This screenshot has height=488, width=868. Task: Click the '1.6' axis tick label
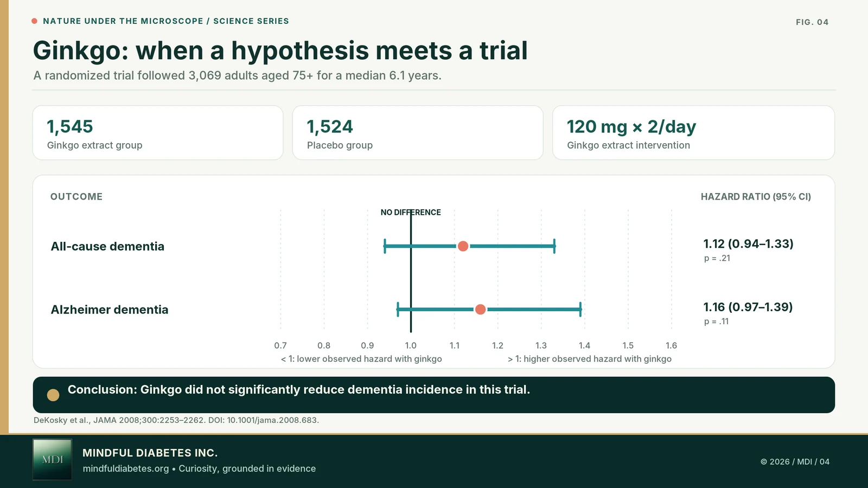coord(671,345)
